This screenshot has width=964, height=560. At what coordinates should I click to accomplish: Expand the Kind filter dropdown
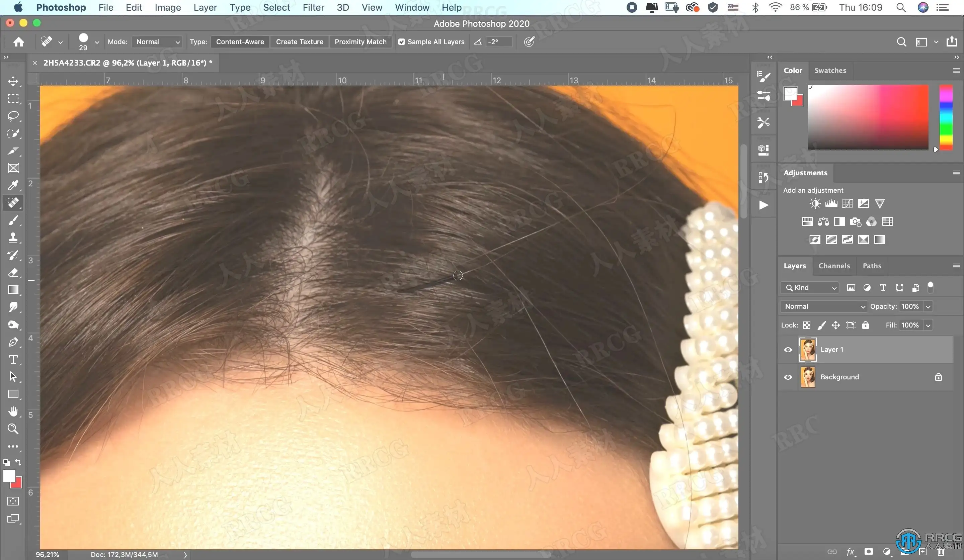[810, 288]
